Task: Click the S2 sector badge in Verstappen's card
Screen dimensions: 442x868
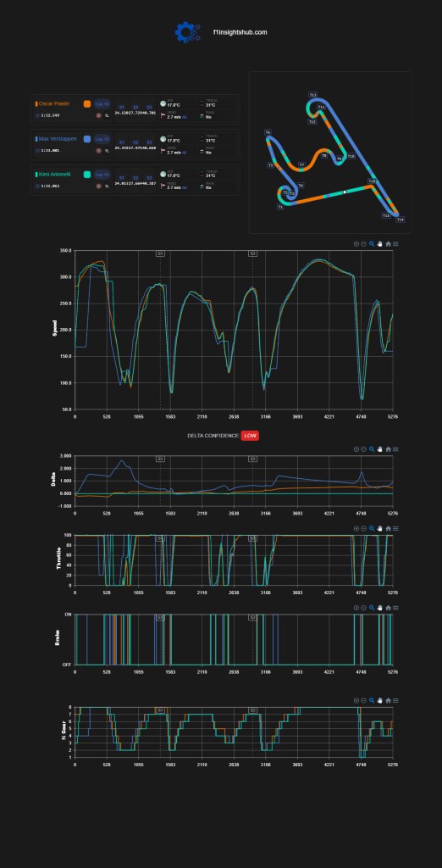Action: point(135,142)
